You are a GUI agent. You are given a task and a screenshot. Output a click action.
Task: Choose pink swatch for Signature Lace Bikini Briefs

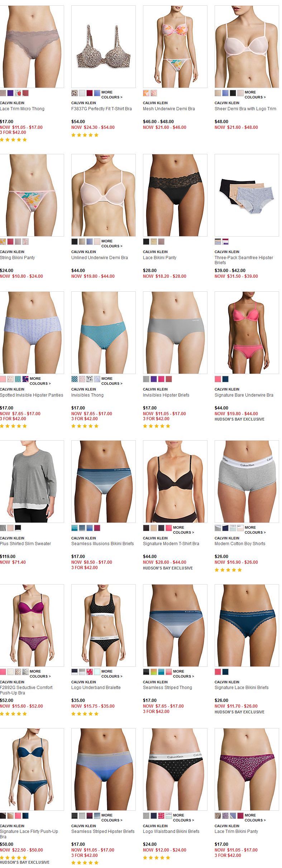pos(218,672)
